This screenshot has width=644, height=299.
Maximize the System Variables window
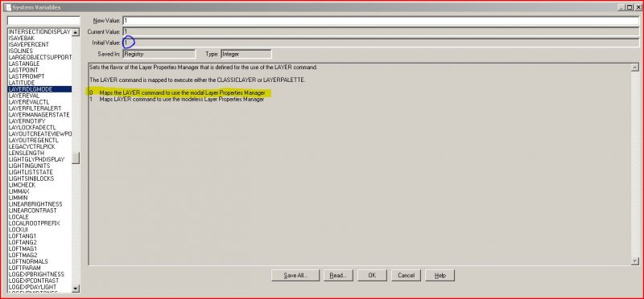pyautogui.click(x=630, y=7)
